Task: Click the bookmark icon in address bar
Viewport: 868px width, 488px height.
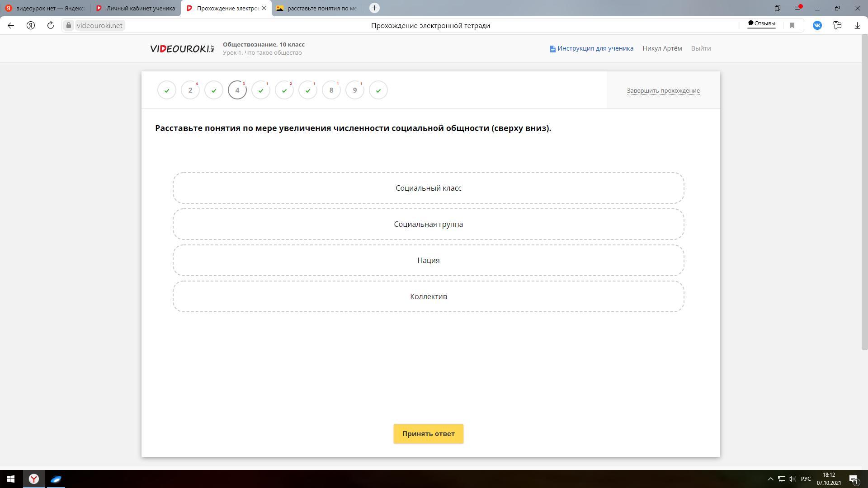Action: pos(792,26)
